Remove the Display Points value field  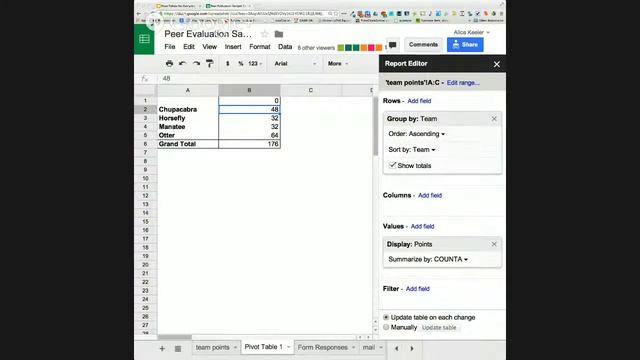click(x=494, y=244)
